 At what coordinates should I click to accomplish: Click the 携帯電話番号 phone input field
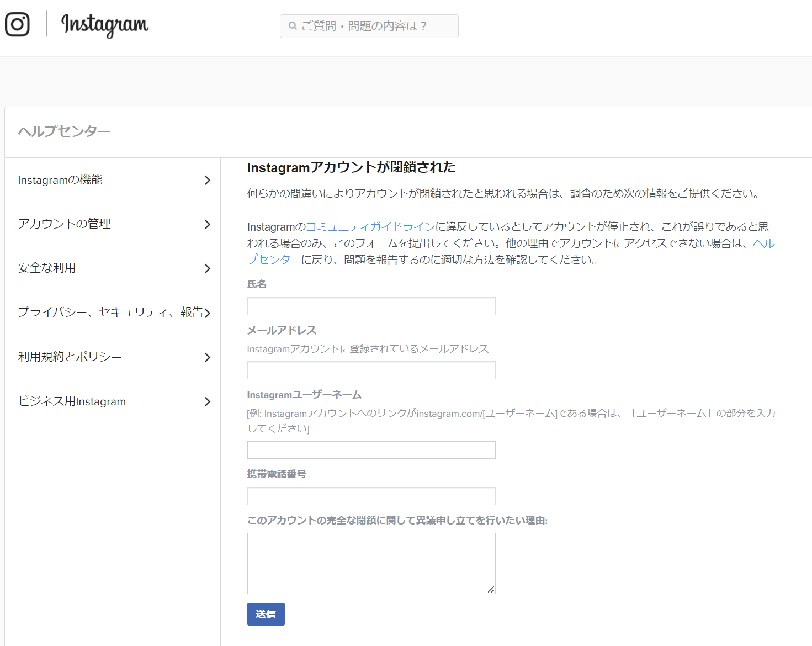click(371, 496)
